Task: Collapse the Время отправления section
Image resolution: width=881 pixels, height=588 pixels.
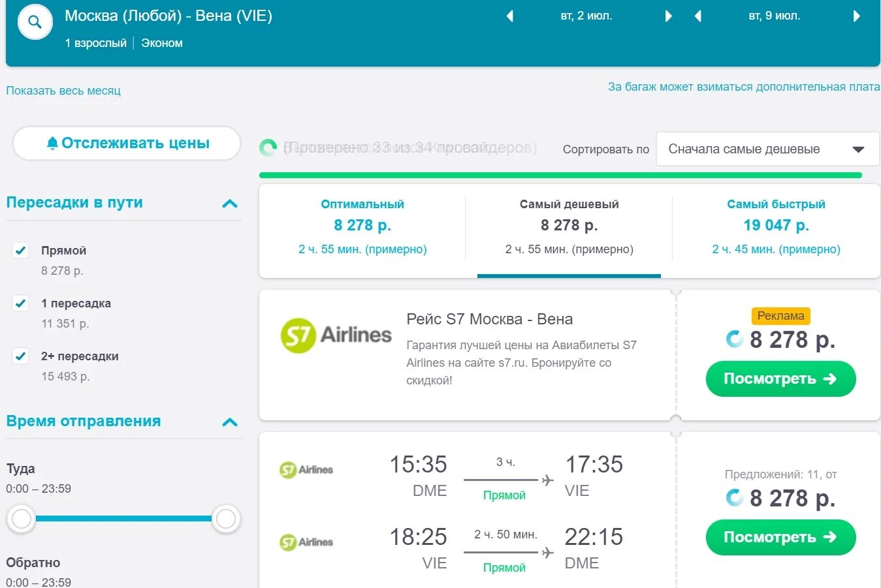Action: pos(230,422)
